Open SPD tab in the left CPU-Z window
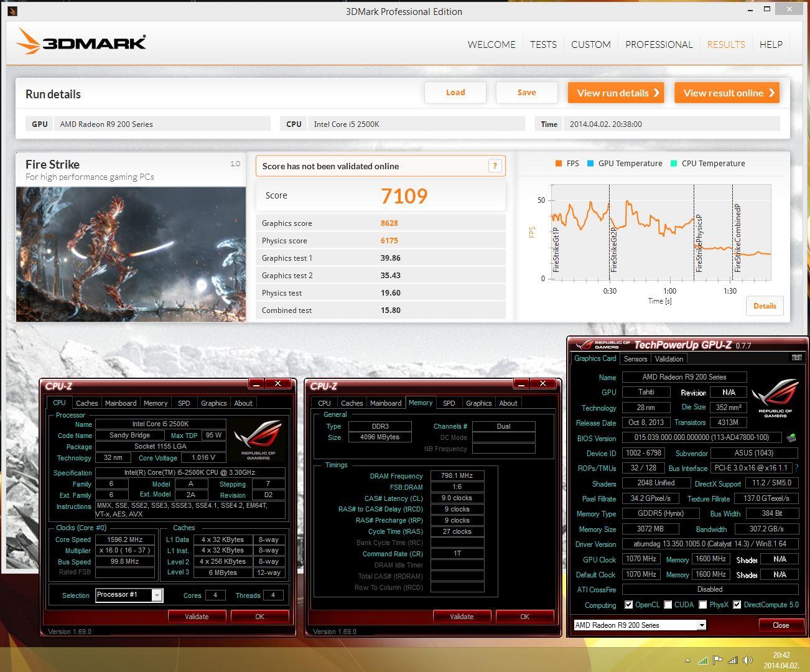This screenshot has width=810, height=672. point(184,403)
